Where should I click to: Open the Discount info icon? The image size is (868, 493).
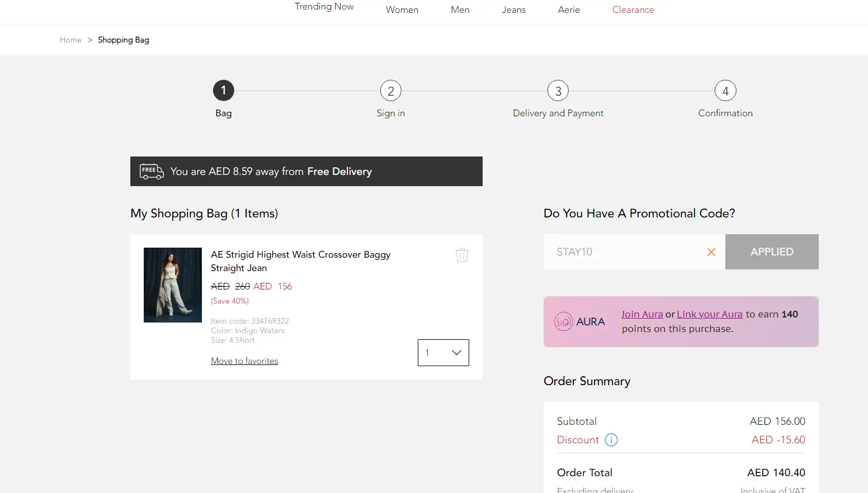pos(611,440)
